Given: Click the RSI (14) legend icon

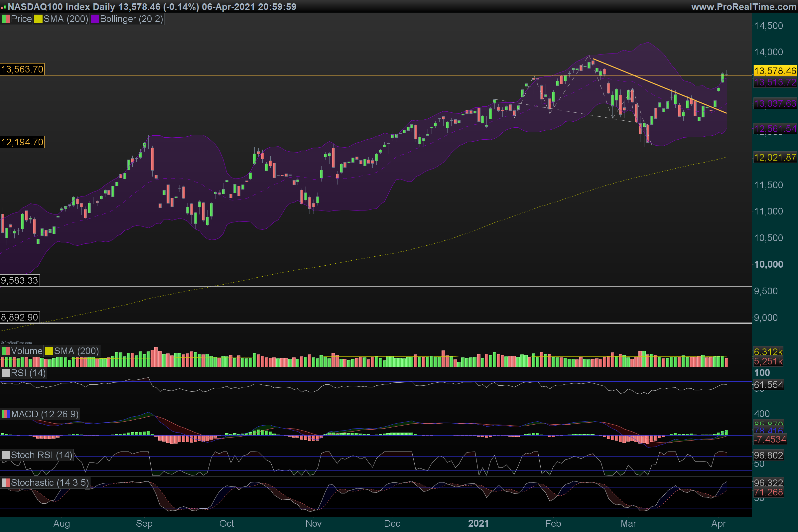Looking at the screenshot, I should click(6, 373).
